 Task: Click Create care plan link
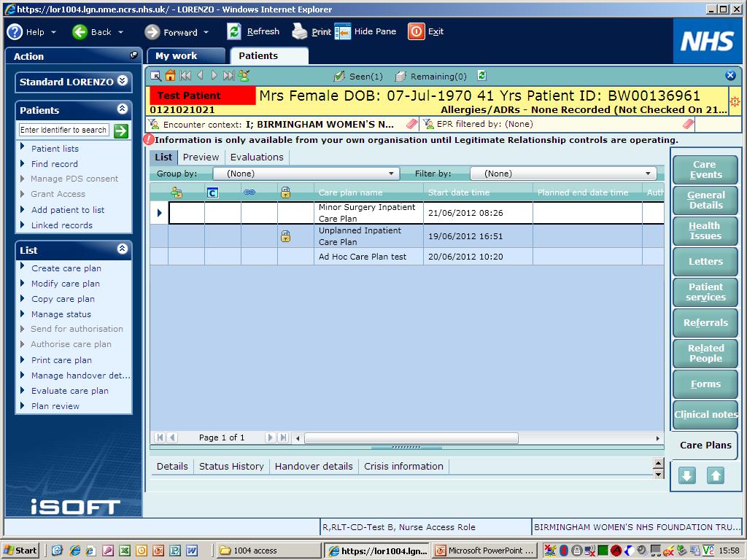tap(66, 268)
